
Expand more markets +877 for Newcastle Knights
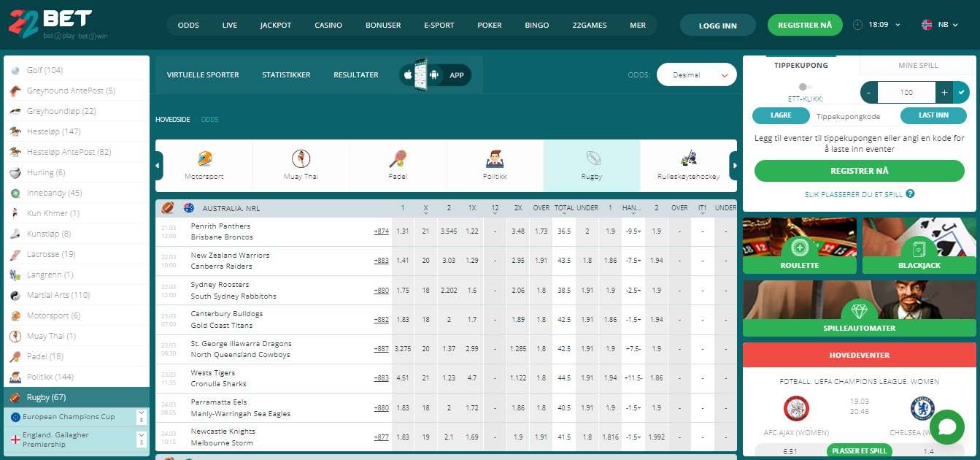(x=381, y=437)
